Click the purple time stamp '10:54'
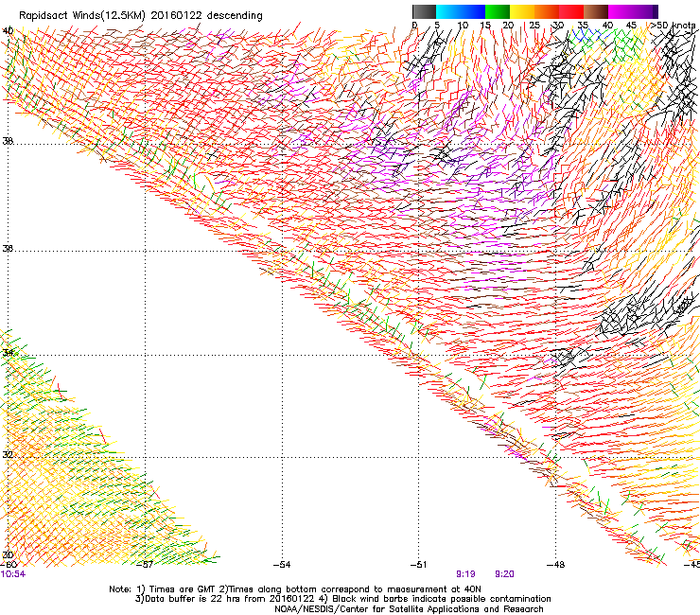Image resolution: width=700 pixels, height=615 pixels. coord(13,574)
